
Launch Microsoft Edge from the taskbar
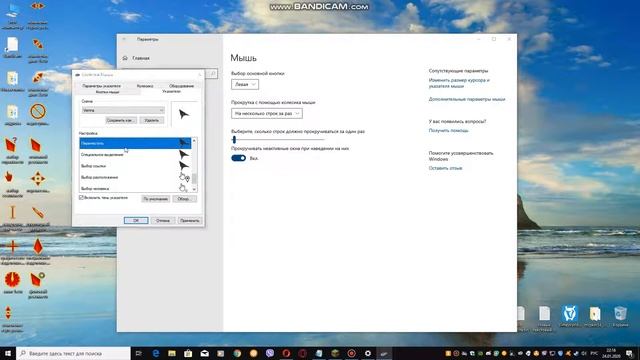pos(156,353)
